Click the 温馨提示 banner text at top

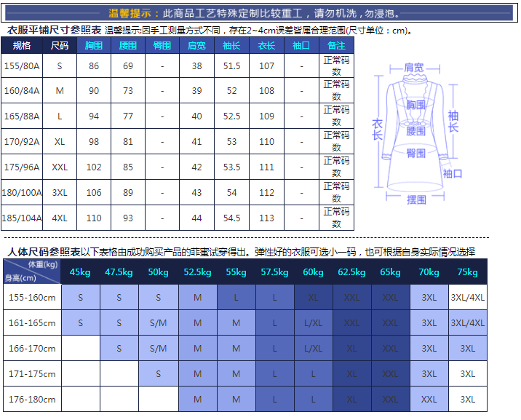(260, 13)
